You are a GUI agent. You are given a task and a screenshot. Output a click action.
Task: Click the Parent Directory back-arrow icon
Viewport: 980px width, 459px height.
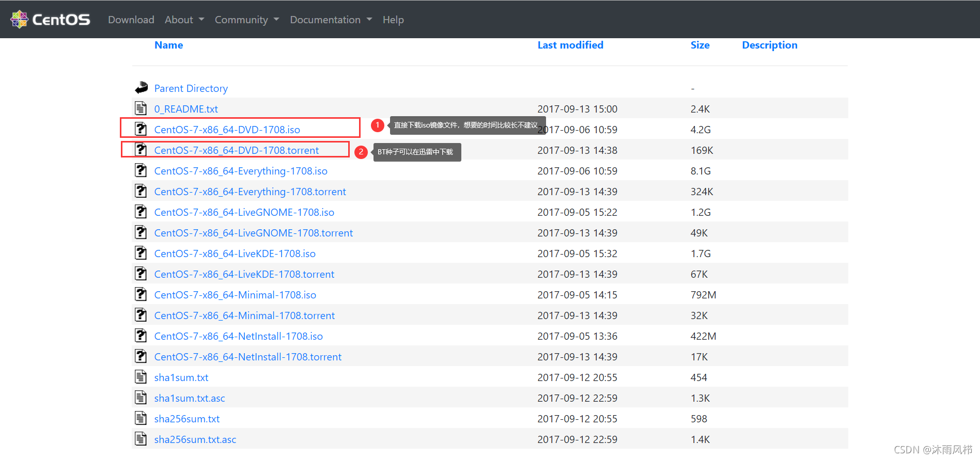[x=141, y=87]
